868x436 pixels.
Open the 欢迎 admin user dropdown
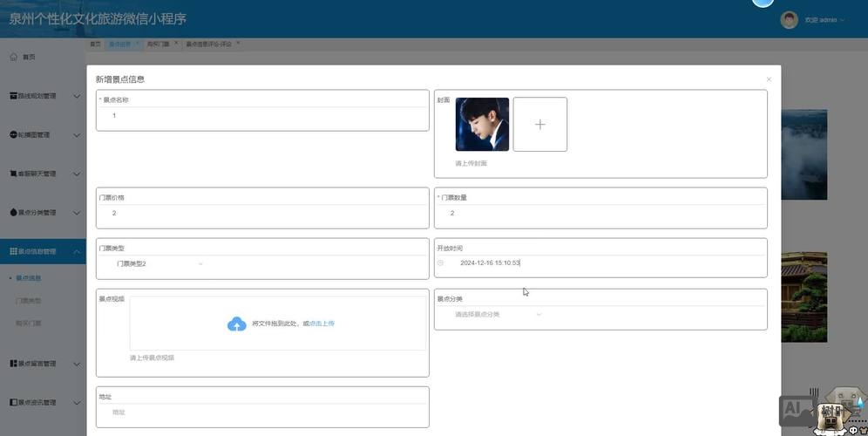[824, 20]
